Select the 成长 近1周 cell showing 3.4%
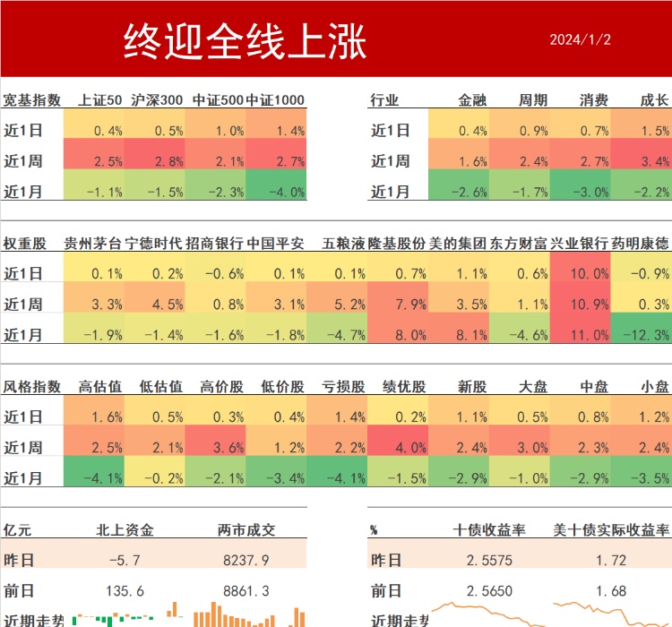 [x=642, y=161]
